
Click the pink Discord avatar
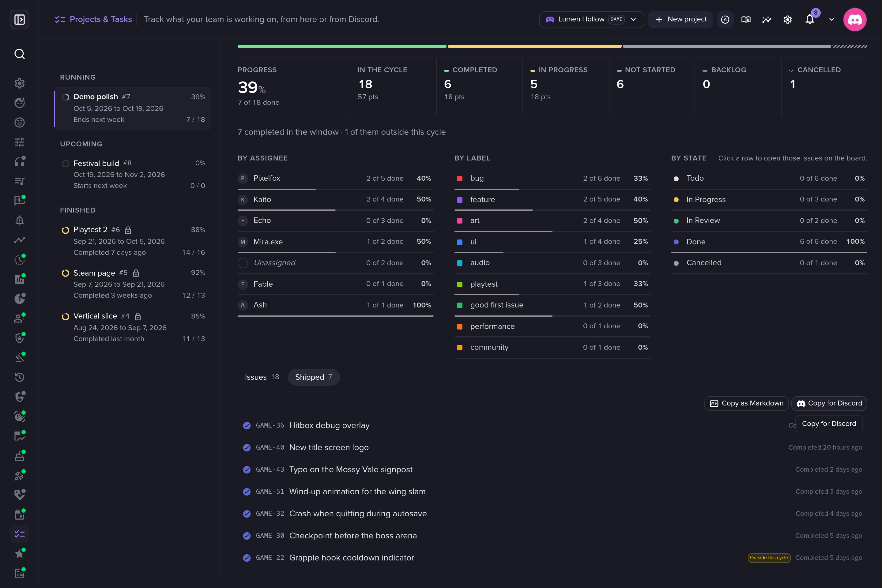click(x=855, y=20)
